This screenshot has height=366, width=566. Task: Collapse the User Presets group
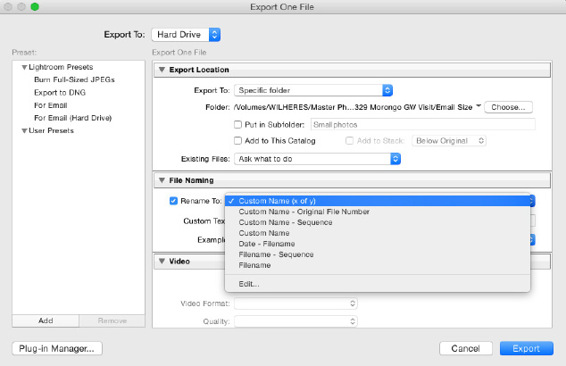24,131
